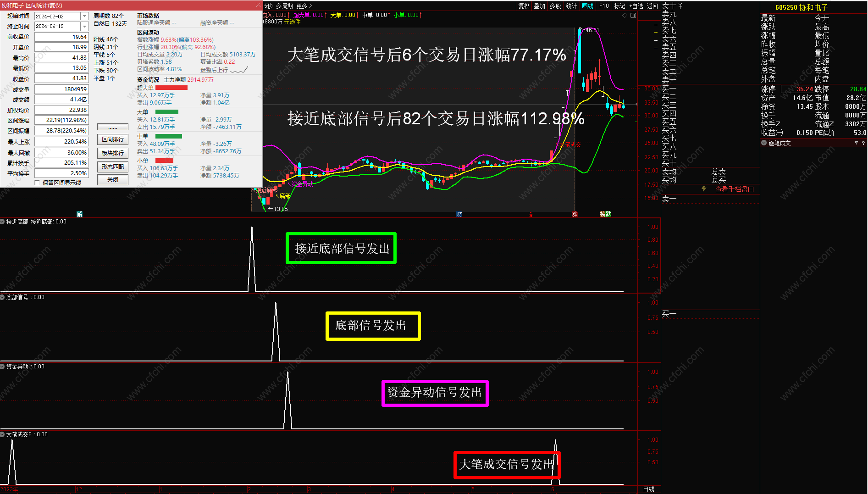
Task: Click the dotted ...... button in the dialog
Action: 113,127
